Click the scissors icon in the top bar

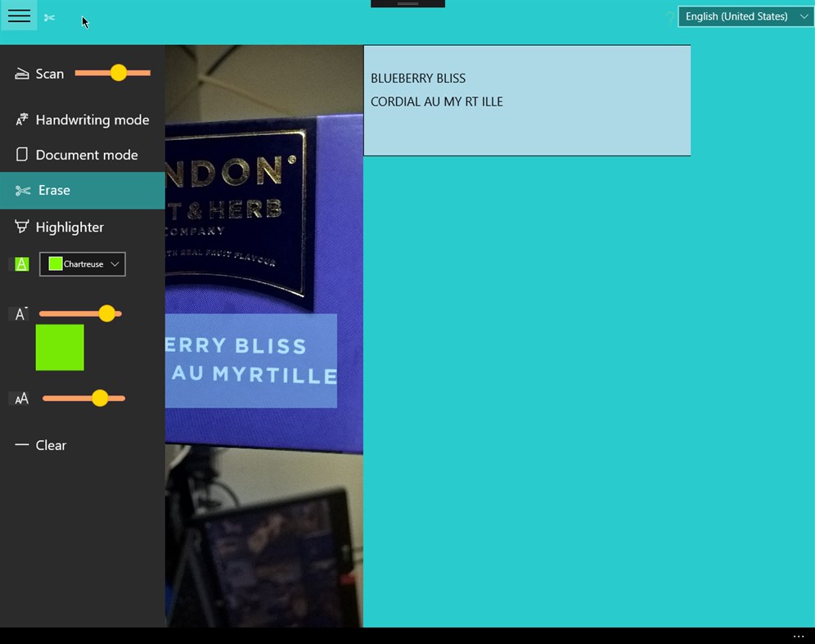pos(49,16)
